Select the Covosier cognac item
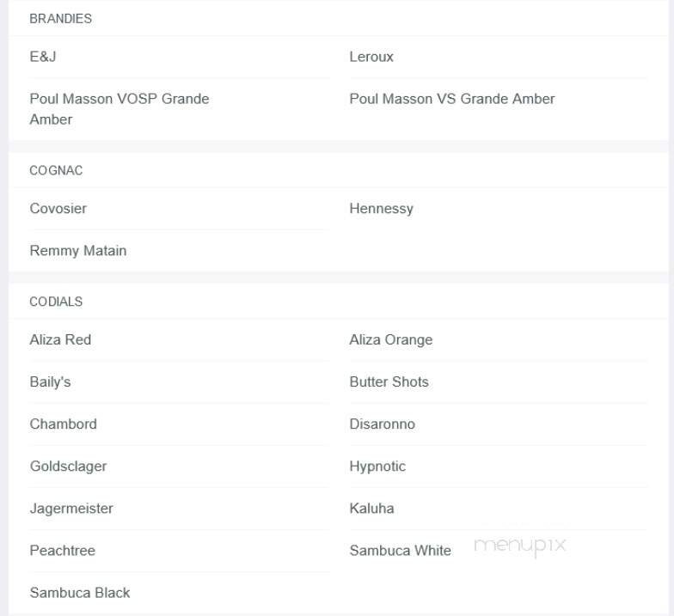674x616 pixels. [58, 209]
